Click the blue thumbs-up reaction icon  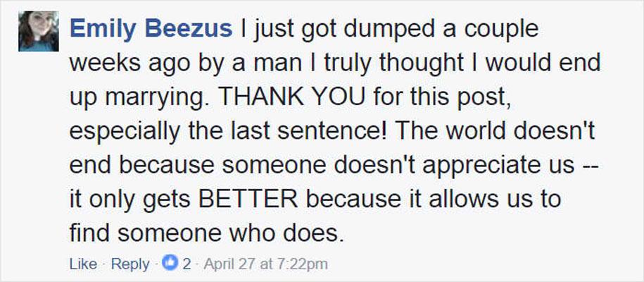(171, 264)
